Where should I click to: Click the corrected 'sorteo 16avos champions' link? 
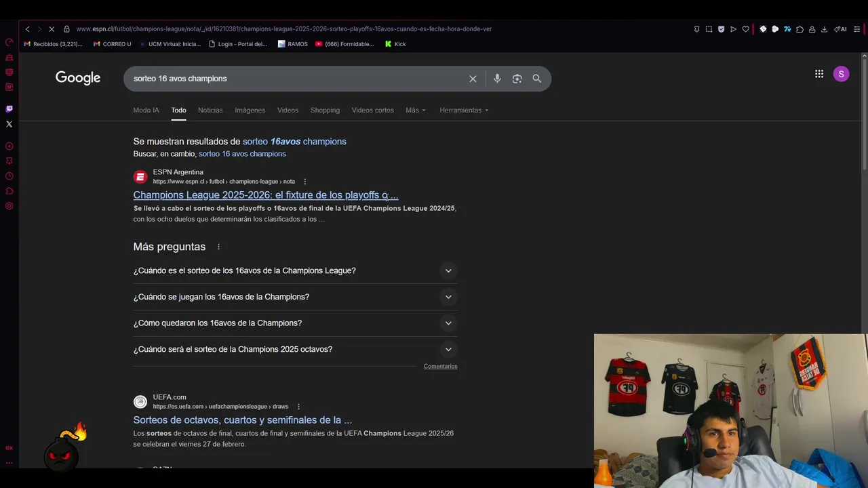(x=294, y=141)
